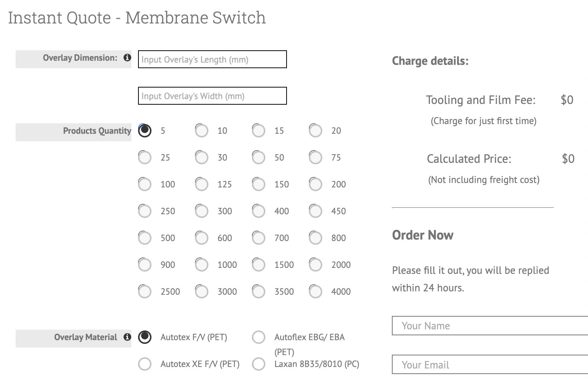Choose Autoflex EBG/ EBA (PET) material
588x380 pixels.
point(259,337)
